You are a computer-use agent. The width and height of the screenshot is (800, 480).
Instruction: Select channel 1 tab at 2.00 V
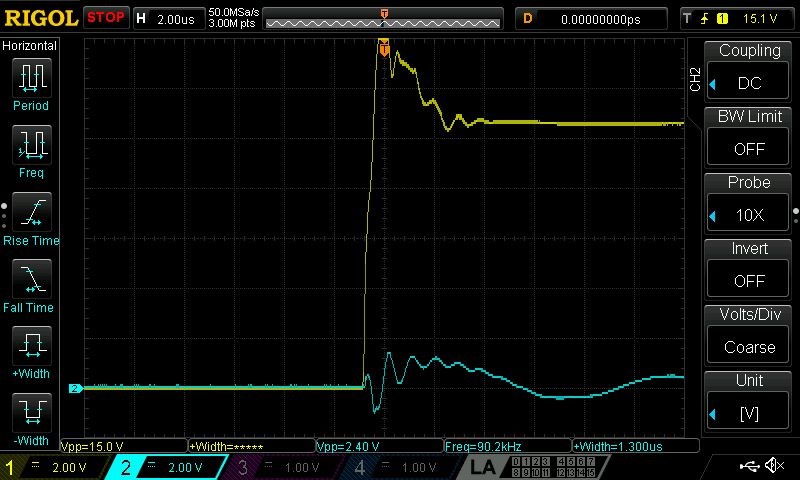54,467
